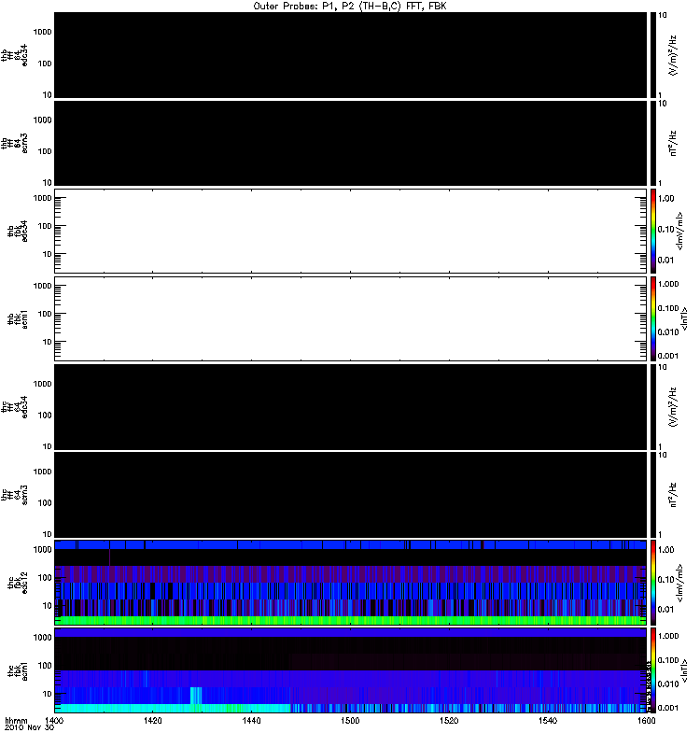Screen dimensions: 700x747
Task: Click the nT²/Hz unit label of thb scm3 panel
Action: [x=673, y=143]
